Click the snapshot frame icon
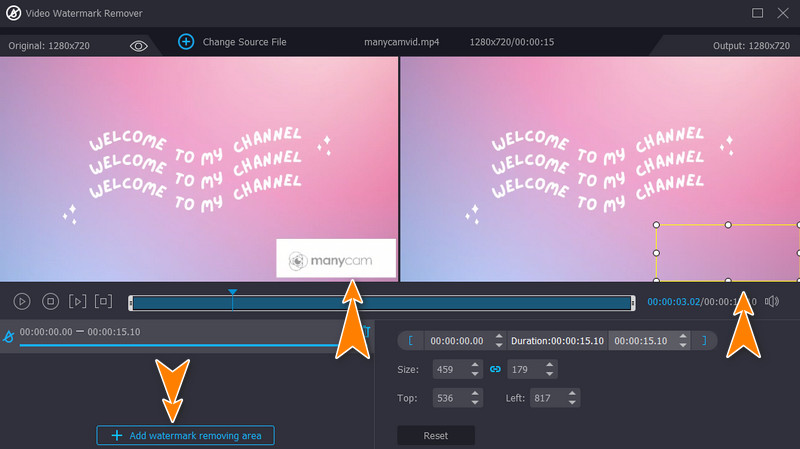This screenshot has height=449, width=800. (x=103, y=301)
